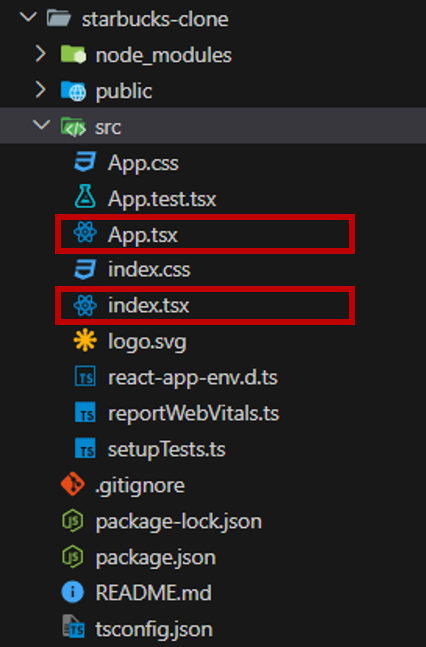The width and height of the screenshot is (426, 647).
Task: Click the tsconfig icon beside tsconfig.json
Action: pyautogui.click(x=73, y=627)
